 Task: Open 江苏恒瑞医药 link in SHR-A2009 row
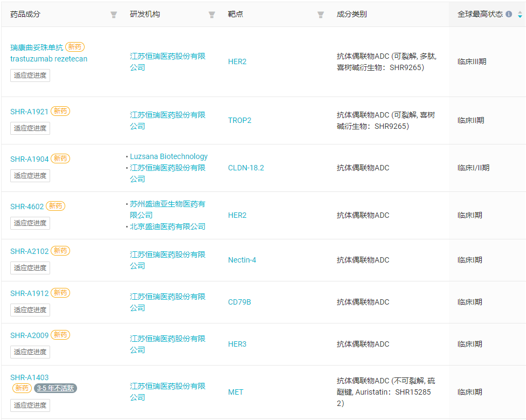[168, 344]
